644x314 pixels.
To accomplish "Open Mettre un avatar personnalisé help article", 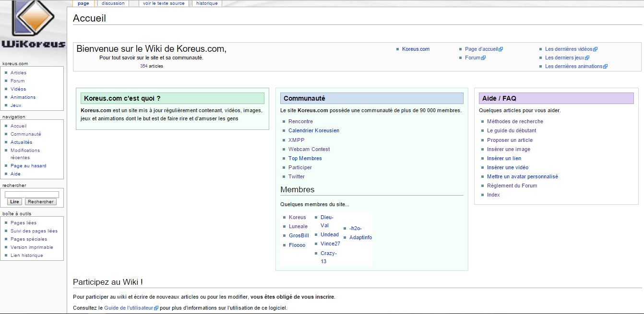I will pyautogui.click(x=522, y=177).
